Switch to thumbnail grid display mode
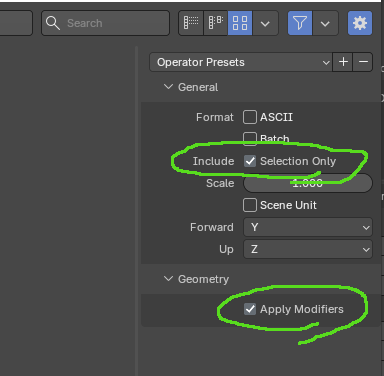This screenshot has width=384, height=376. pyautogui.click(x=240, y=23)
